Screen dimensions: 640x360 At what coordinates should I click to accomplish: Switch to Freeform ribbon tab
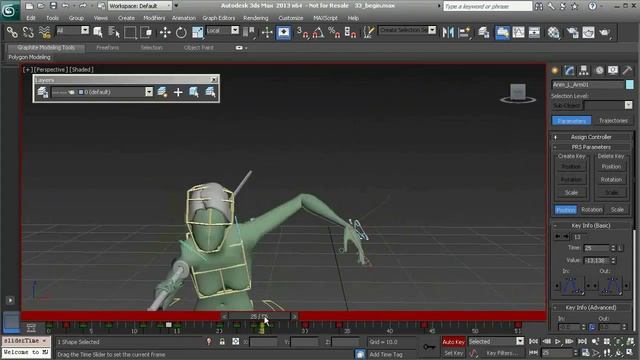pos(107,48)
